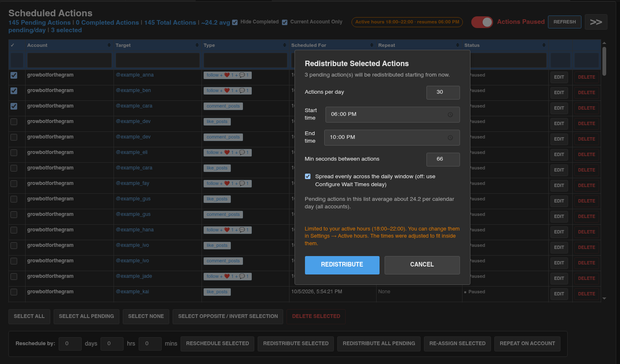620x364 pixels.
Task: Click the Reschedule days input
Action: (70, 344)
